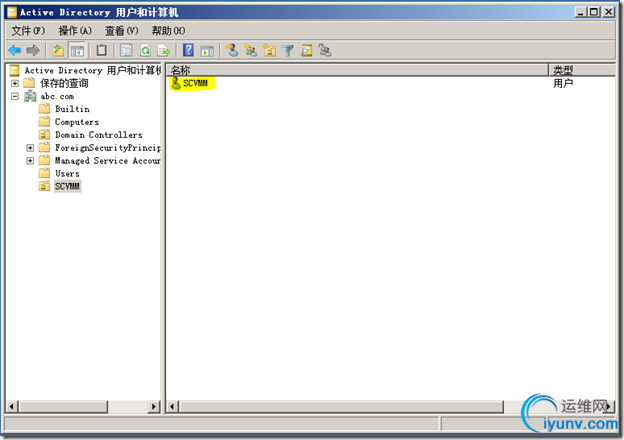
Task: Click the tree pane horizontal scrollbar thumb
Action: tap(63, 406)
